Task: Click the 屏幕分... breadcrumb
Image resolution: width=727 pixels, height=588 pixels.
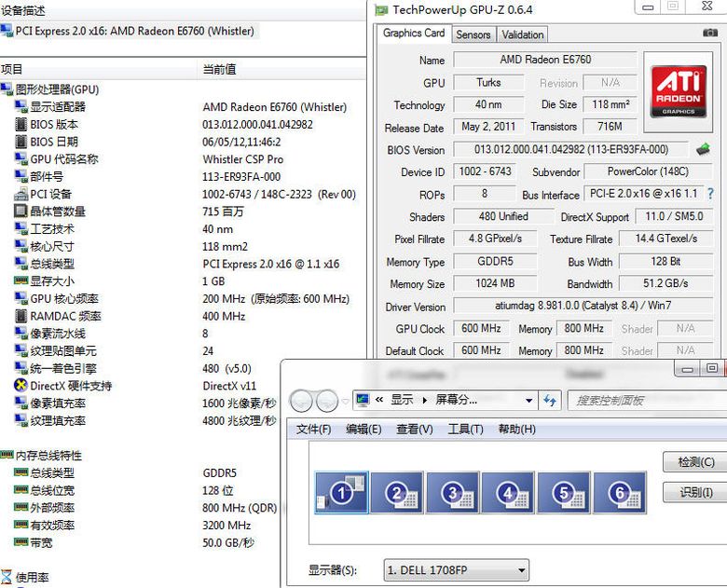Action: [x=456, y=400]
